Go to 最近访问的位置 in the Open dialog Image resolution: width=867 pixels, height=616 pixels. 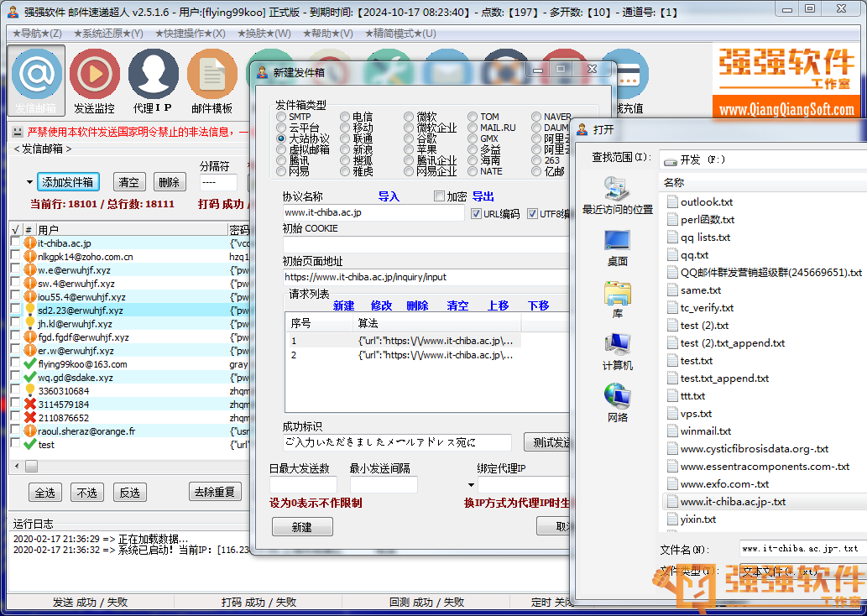click(x=617, y=196)
